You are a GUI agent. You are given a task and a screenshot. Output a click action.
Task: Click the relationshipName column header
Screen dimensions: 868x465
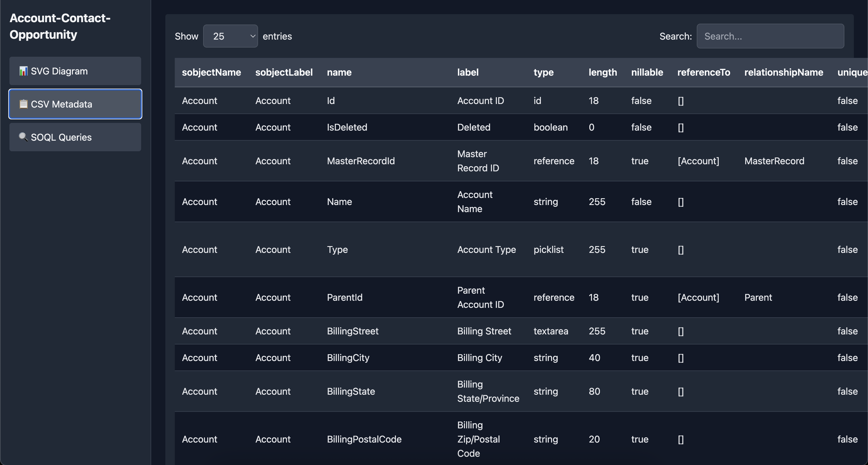(784, 72)
